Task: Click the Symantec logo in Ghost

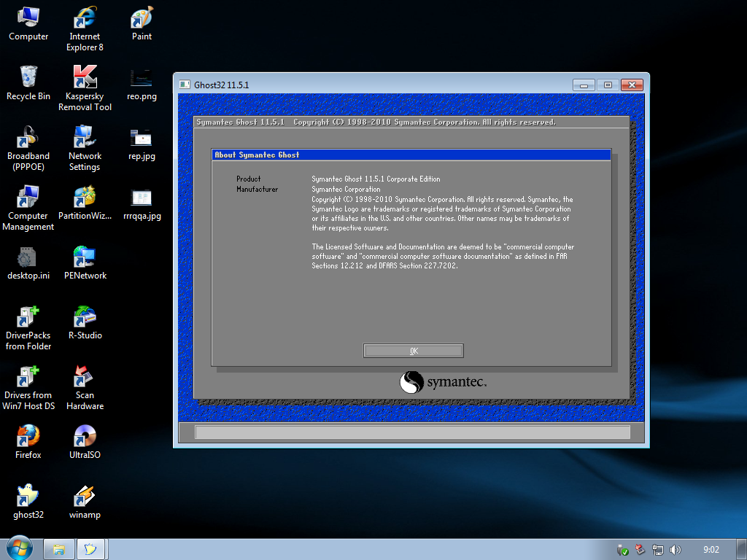Action: pos(443,382)
